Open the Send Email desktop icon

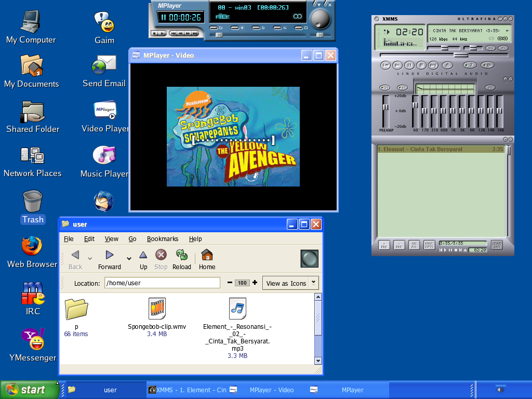[104, 71]
